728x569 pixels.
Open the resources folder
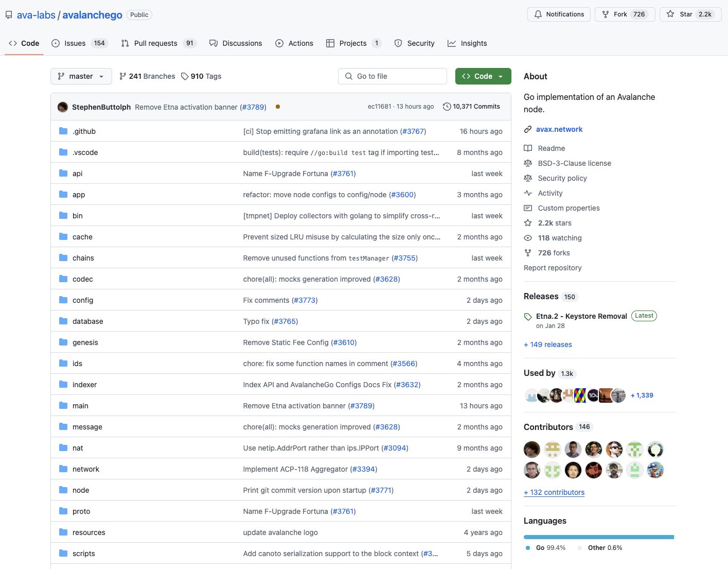coord(88,532)
